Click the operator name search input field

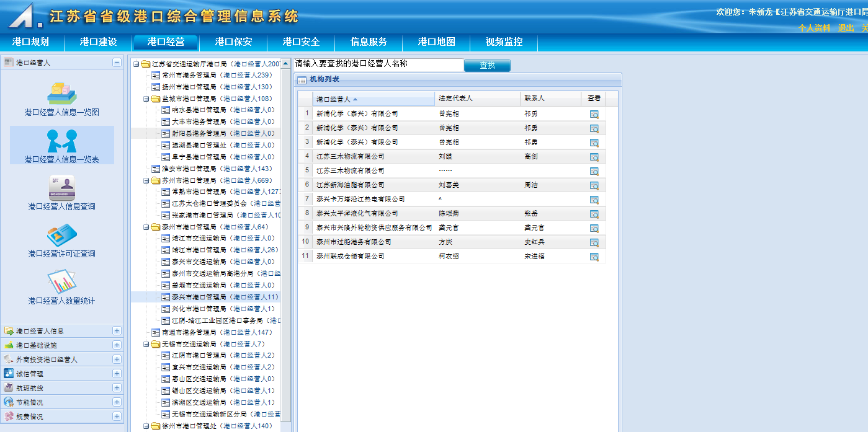378,64
